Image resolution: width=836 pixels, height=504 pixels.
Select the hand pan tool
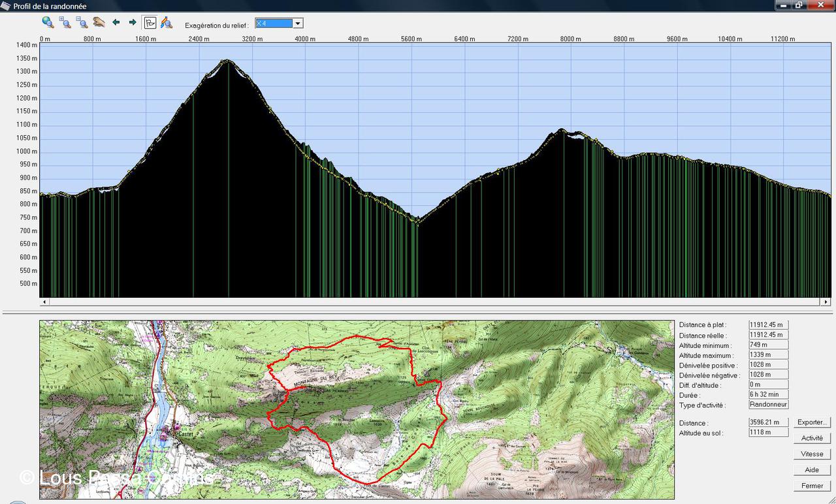tap(99, 22)
